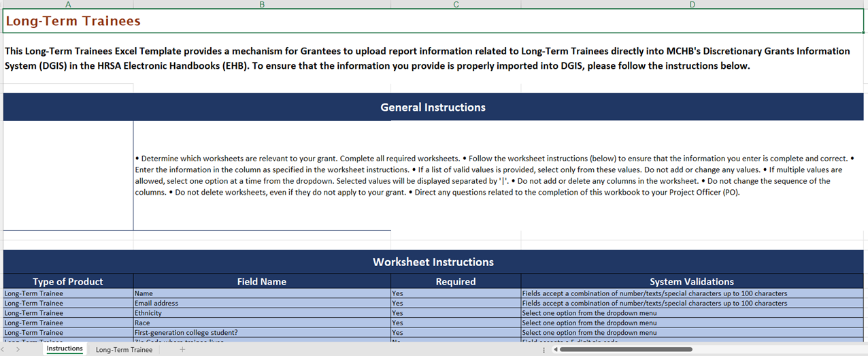Screen dimensions: 868x356
Task: Select the 'System Validations' column heading cell
Action: 692,281
